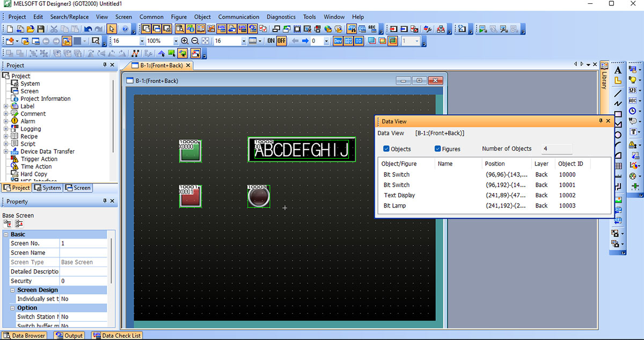644x340 pixels.
Task: Toggle the OFF display state button
Action: click(281, 41)
